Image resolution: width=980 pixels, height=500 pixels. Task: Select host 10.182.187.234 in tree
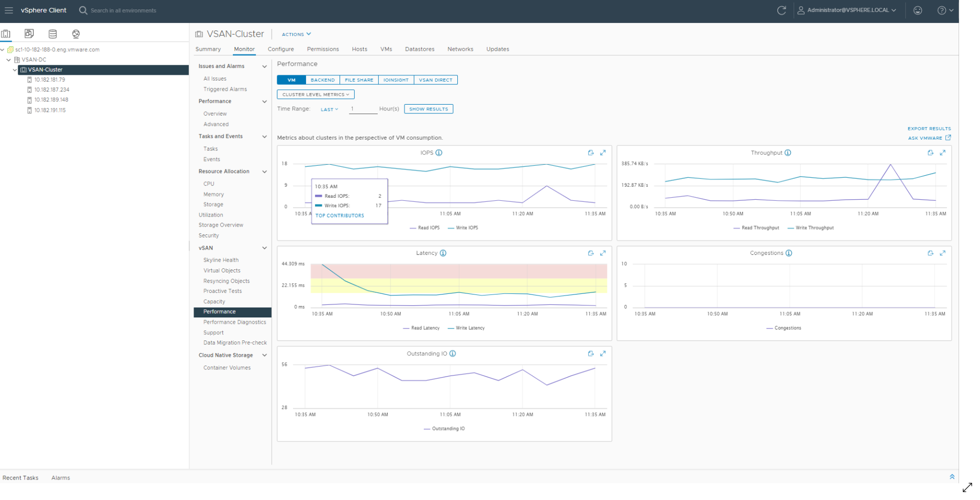pos(52,90)
